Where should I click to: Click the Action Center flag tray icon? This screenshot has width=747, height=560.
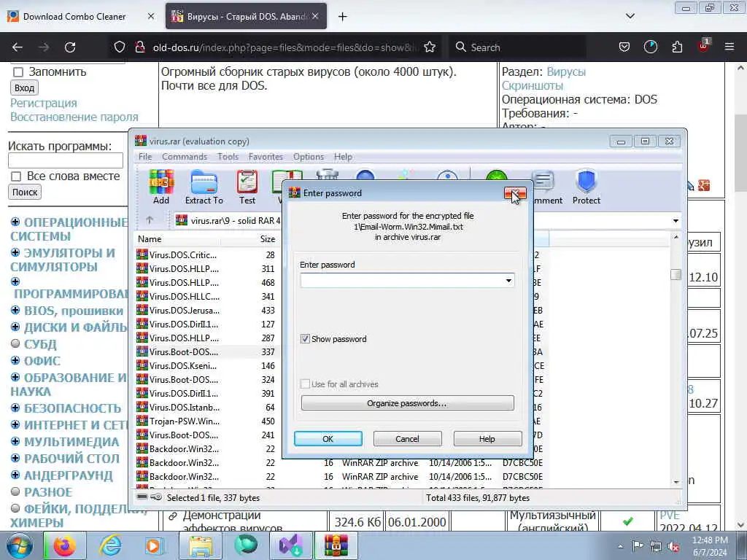click(x=638, y=546)
